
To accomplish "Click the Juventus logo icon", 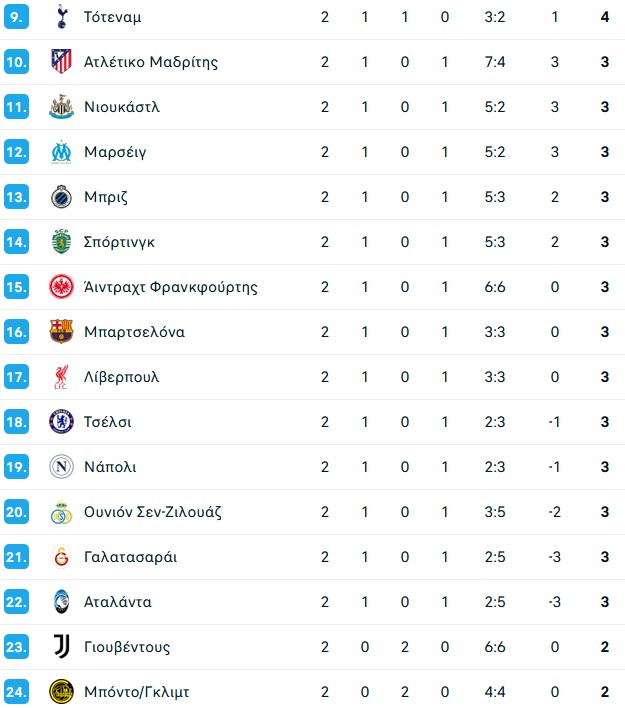I will click(62, 647).
